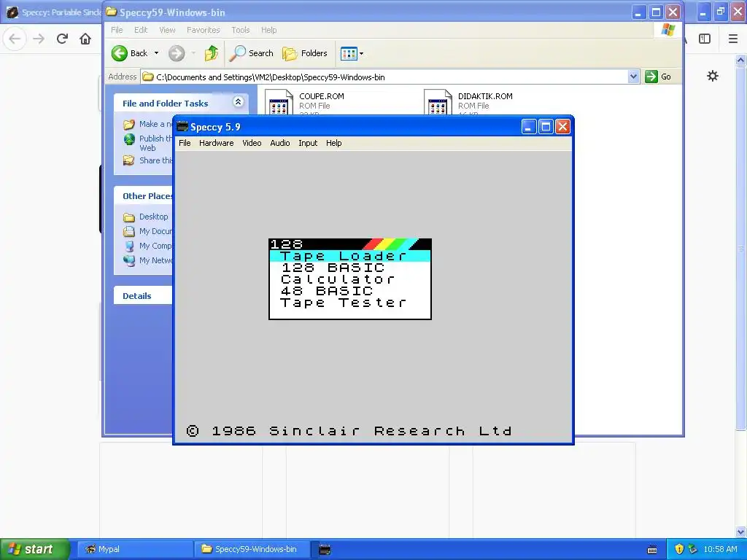The image size is (747, 560).
Task: Toggle the sidebar icon in Mypal
Action: pyautogui.click(x=705, y=39)
